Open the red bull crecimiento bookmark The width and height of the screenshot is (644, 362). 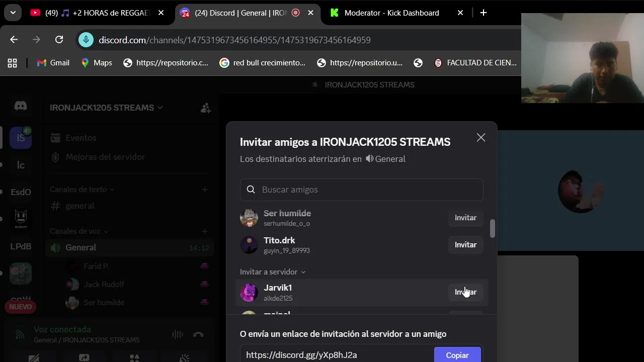click(x=263, y=63)
